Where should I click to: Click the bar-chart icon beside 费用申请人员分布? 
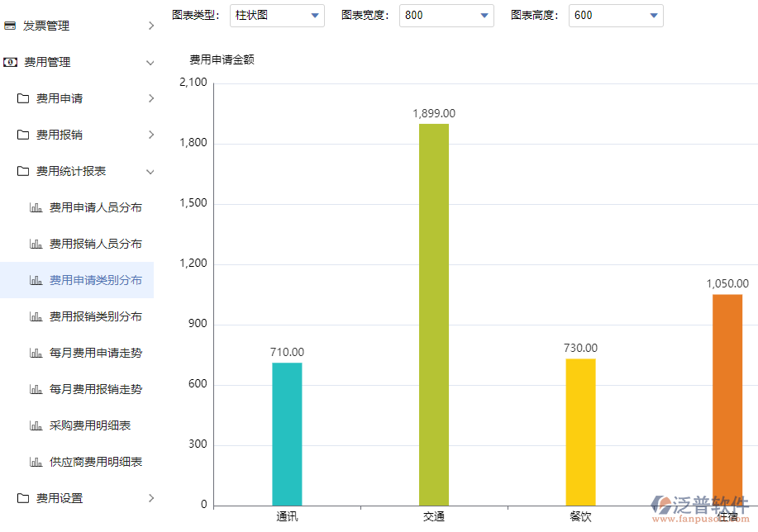tap(36, 207)
